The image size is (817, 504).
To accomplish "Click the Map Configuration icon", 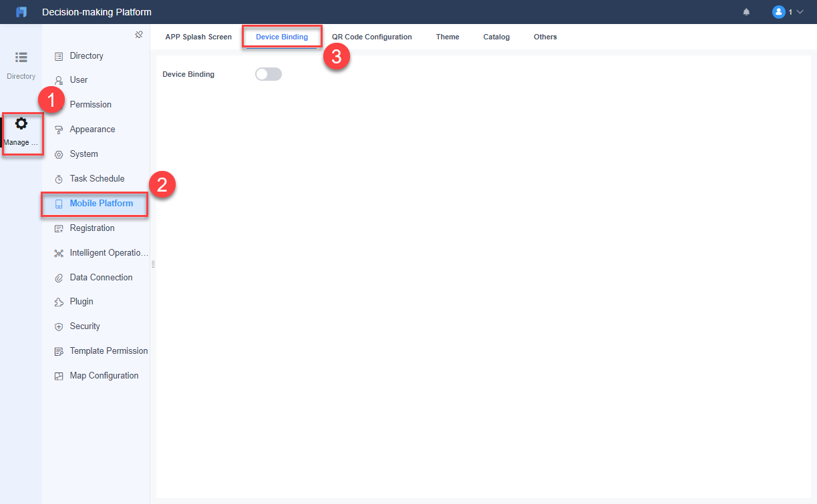I will click(59, 375).
